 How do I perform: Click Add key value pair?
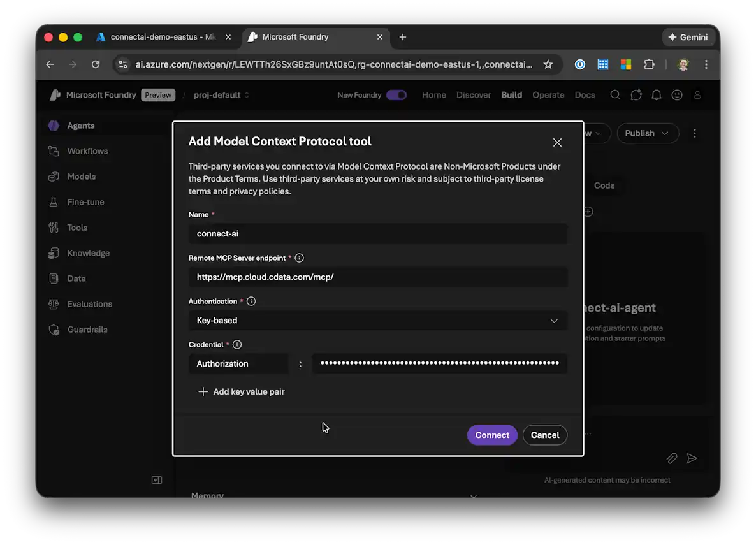pos(242,392)
